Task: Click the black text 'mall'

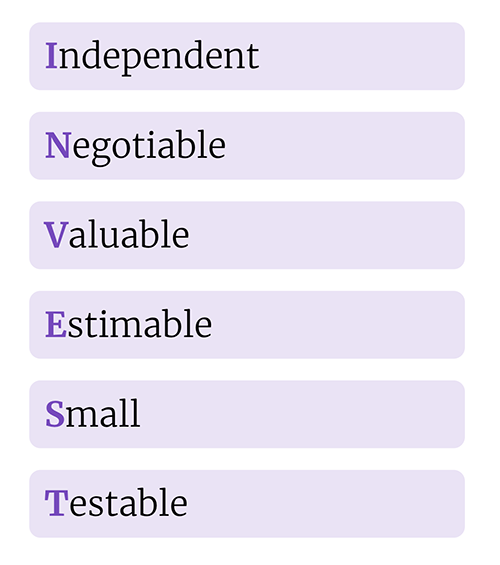Action: click(x=103, y=413)
